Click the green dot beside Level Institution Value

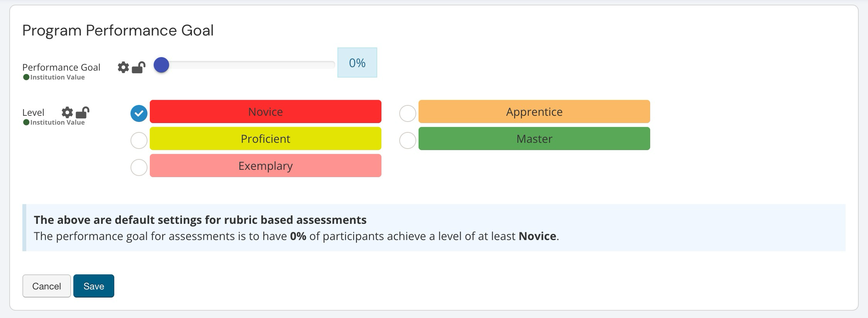click(26, 122)
